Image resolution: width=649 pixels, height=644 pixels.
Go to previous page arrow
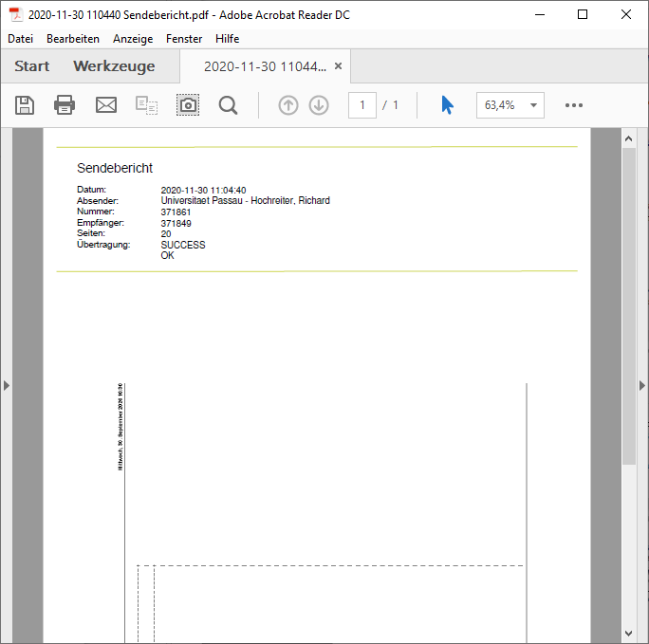[288, 105]
